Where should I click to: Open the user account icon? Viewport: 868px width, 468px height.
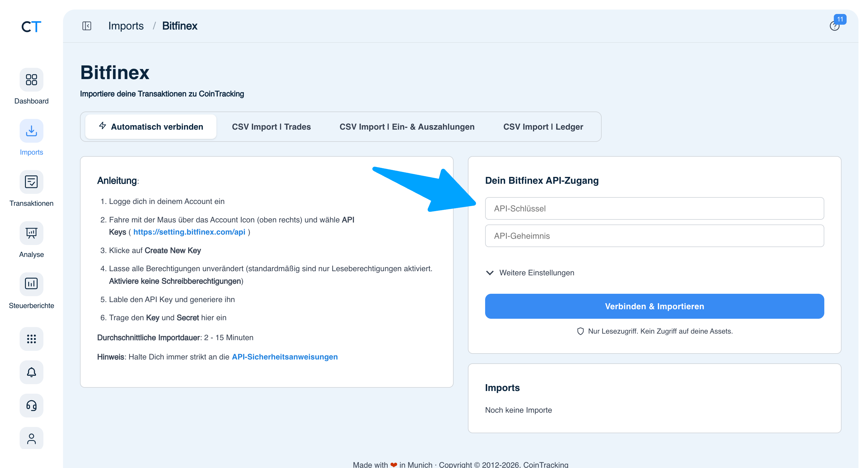point(31,439)
